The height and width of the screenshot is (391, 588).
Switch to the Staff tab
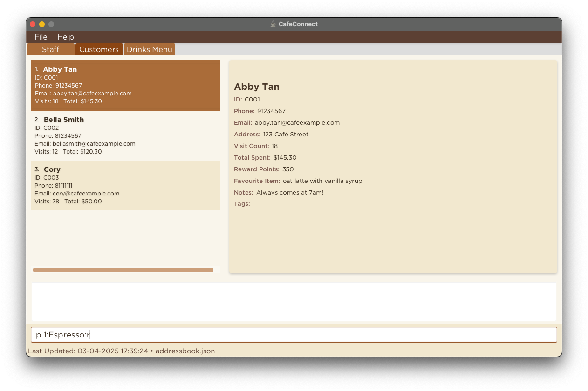coord(51,49)
